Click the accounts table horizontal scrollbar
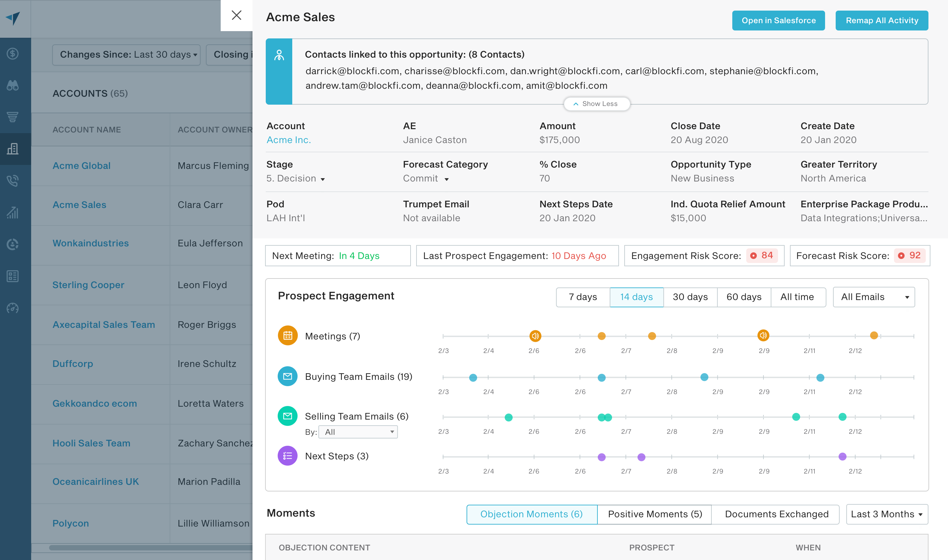Image resolution: width=948 pixels, height=560 pixels. pyautogui.click(x=151, y=547)
